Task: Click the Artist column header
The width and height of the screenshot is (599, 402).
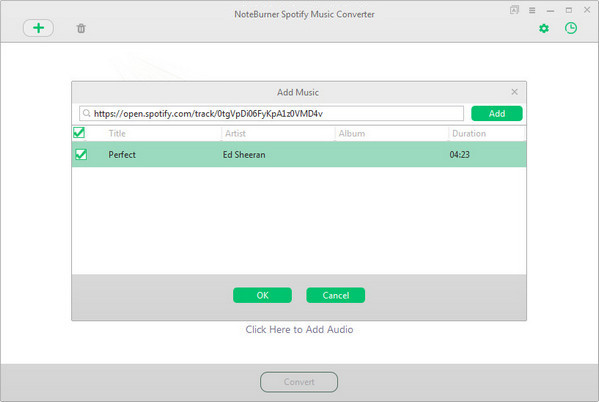Action: [235, 133]
